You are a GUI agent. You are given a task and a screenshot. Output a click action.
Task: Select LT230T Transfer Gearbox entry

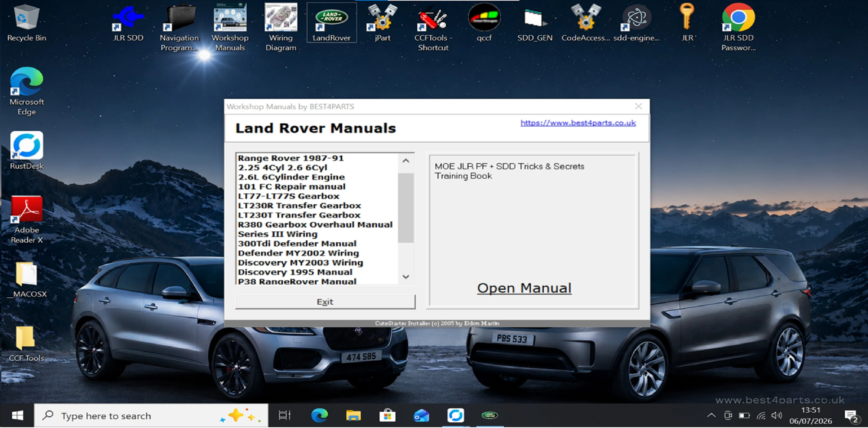tap(299, 215)
